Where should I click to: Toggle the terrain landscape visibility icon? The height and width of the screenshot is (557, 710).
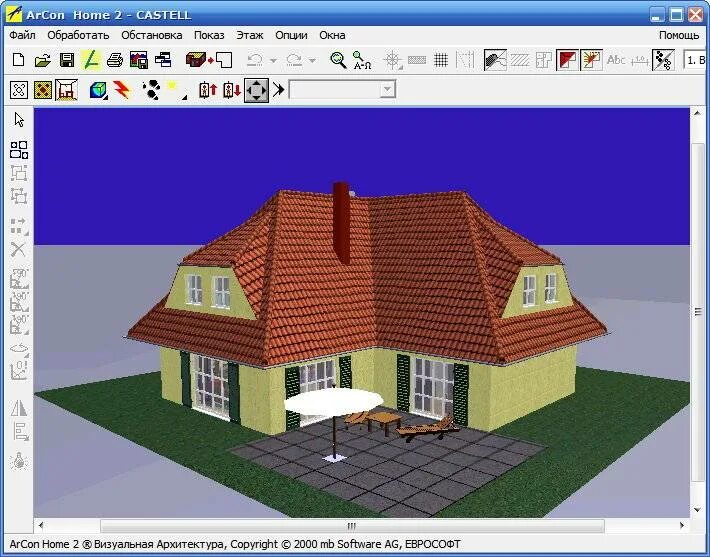pyautogui.click(x=495, y=60)
